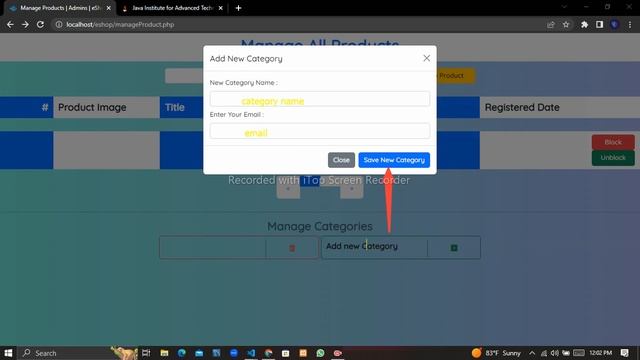Click the green plus icon beside Add new Category
640x360 pixels.
tap(454, 248)
